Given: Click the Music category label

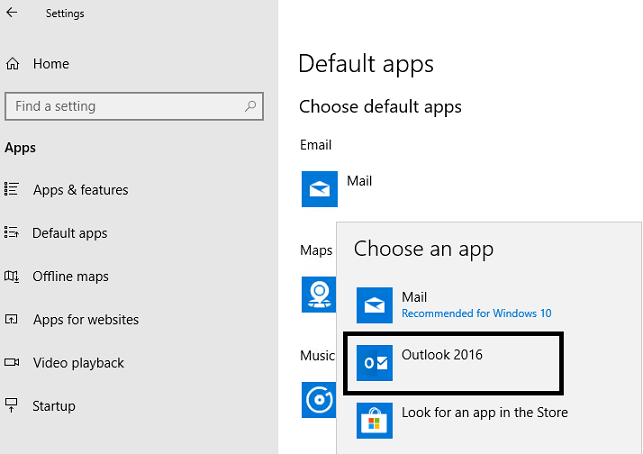Looking at the screenshot, I should tap(317, 356).
